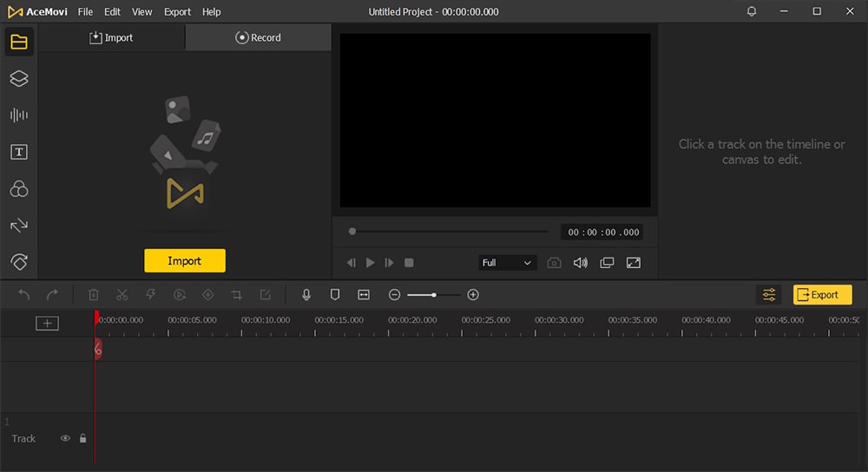Viewport: 868px width, 472px height.
Task: Click the timeline zoom slider handle
Action: [x=434, y=295]
